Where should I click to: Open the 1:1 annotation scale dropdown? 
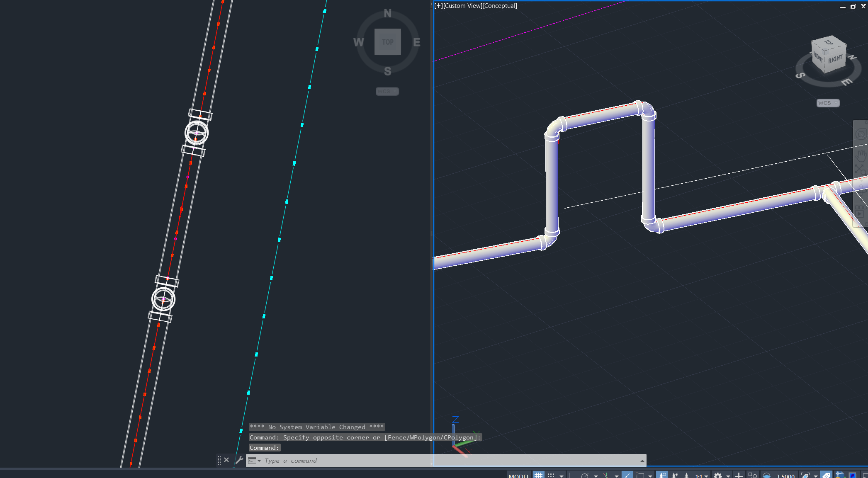tap(706, 475)
